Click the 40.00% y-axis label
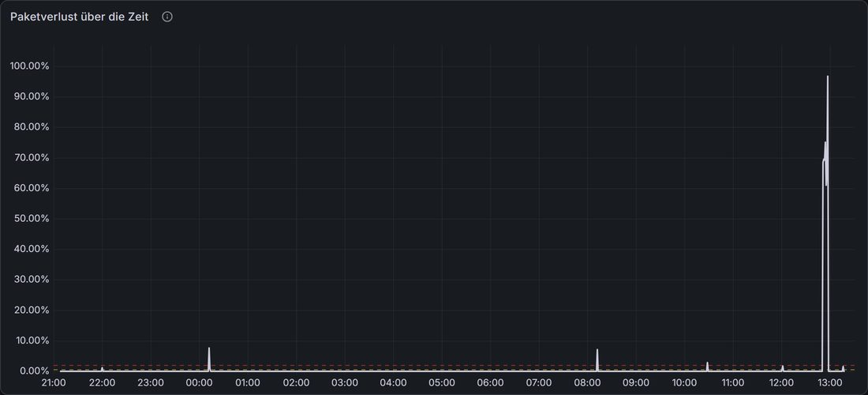 32,250
